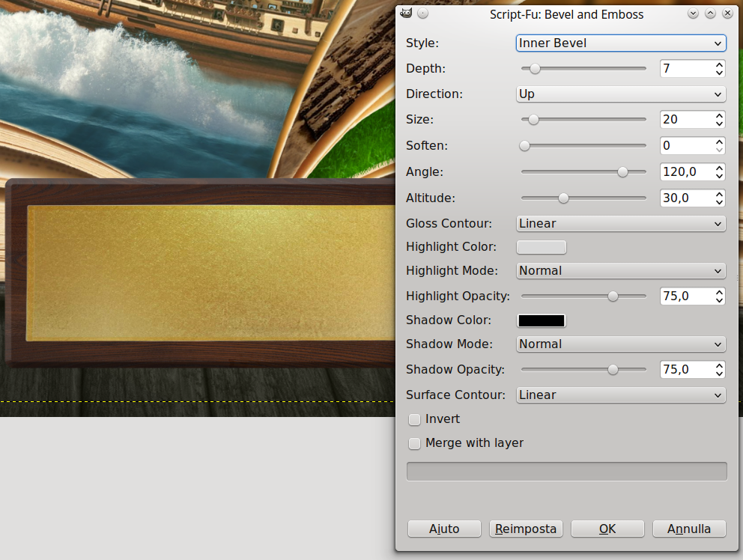Screen dimensions: 743x560
Task: Decrease Highlight Opacity with down stepper arrow
Action: tap(719, 300)
